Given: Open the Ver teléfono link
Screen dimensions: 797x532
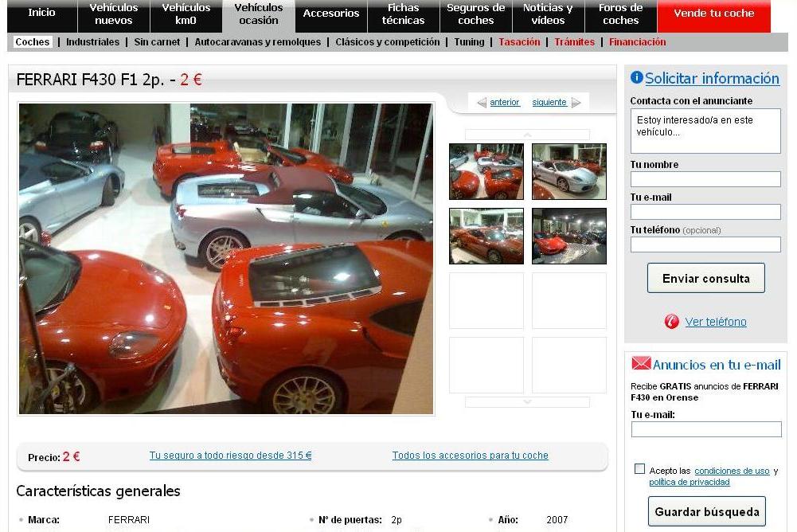Looking at the screenshot, I should (716, 322).
